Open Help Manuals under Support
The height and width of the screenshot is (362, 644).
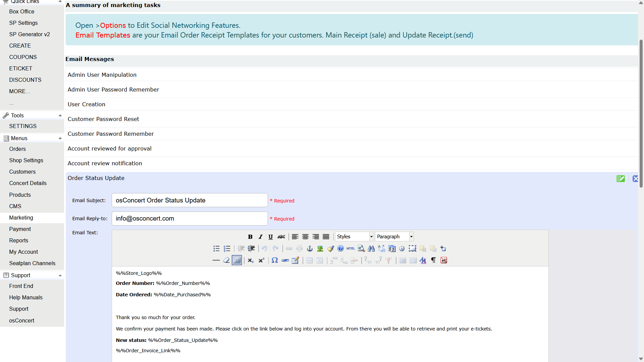coord(26,297)
